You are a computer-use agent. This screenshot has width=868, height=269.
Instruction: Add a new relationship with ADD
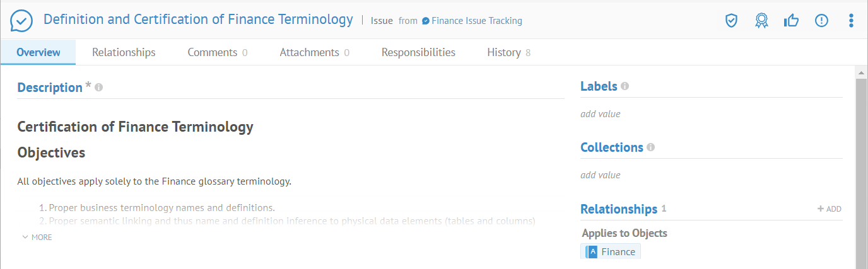click(830, 209)
